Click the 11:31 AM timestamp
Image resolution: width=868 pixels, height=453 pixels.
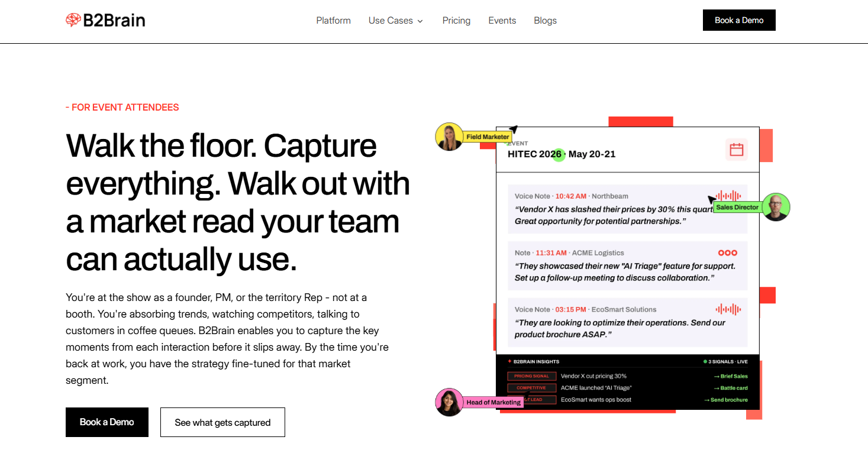click(551, 253)
